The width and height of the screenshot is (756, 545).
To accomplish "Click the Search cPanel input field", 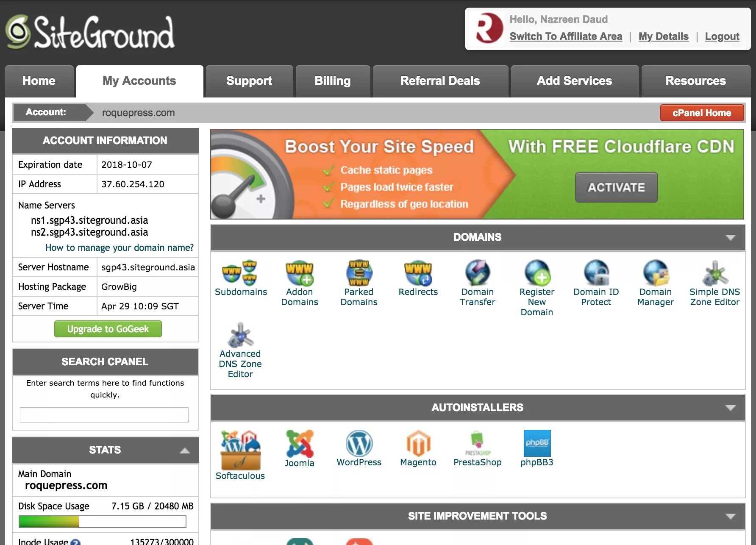I will tap(104, 415).
